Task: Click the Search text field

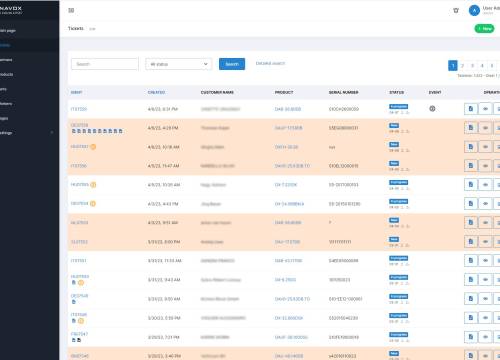Action: click(x=105, y=64)
